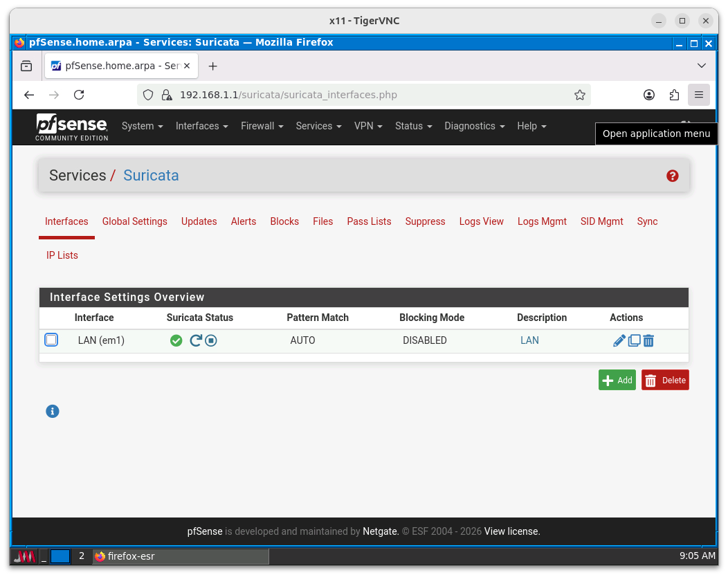Open the Firefox extensions puzzle icon
The height and width of the screenshot is (577, 728).
(x=674, y=95)
